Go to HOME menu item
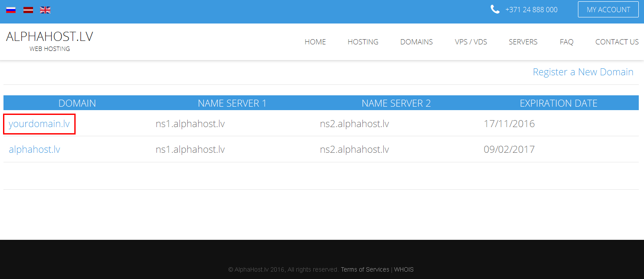The height and width of the screenshot is (279, 644). 315,42
